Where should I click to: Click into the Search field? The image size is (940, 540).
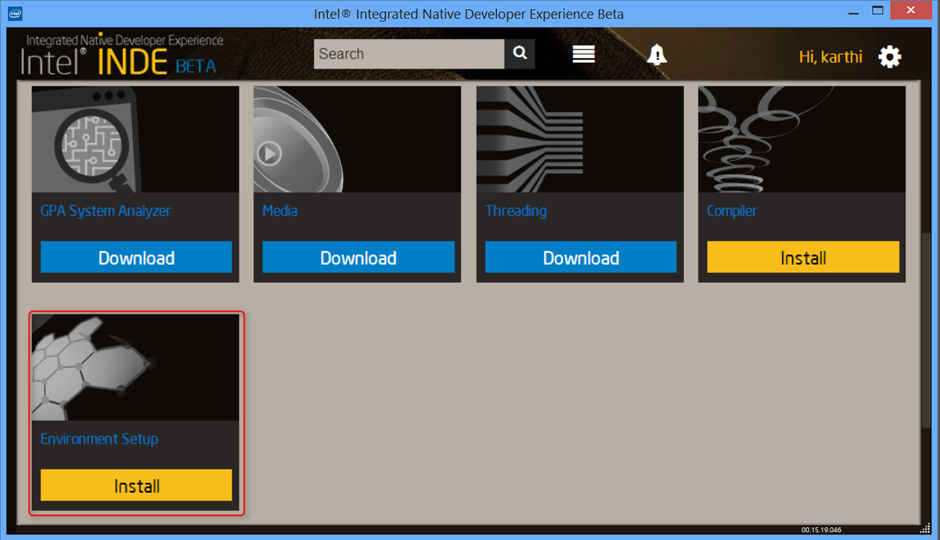point(409,54)
